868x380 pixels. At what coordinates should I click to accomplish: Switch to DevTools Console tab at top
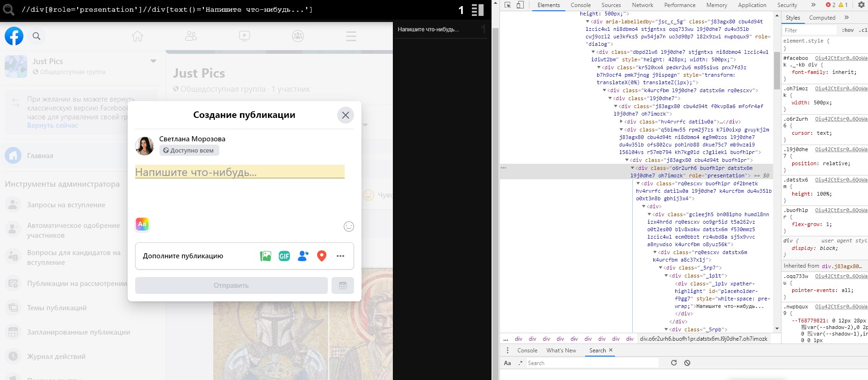pos(580,5)
